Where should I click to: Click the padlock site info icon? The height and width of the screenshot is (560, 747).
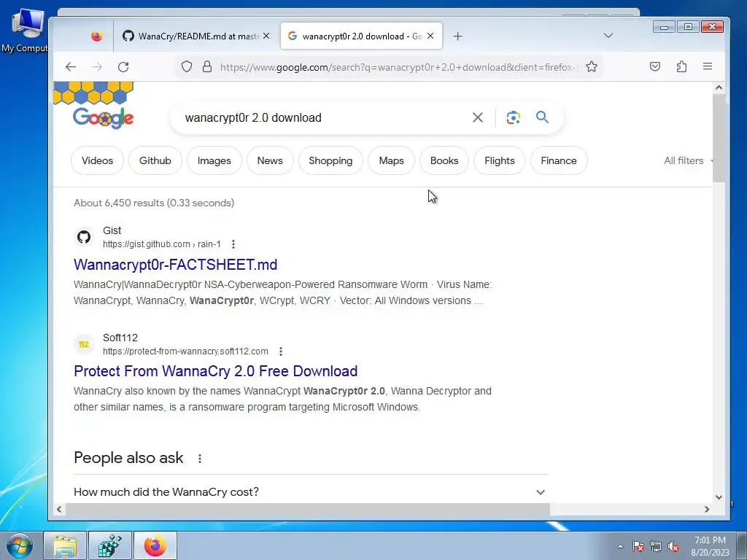pyautogui.click(x=206, y=66)
